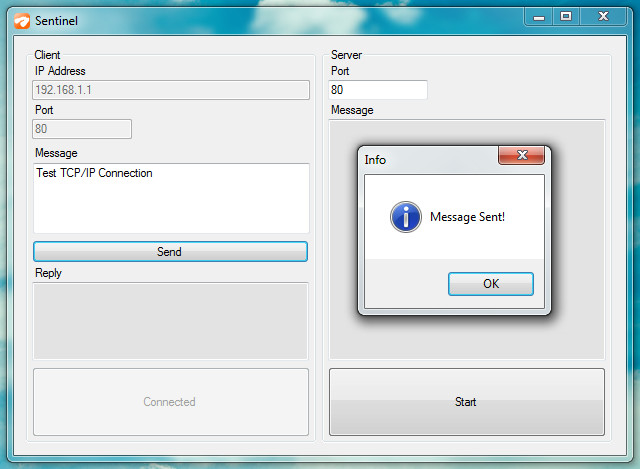The image size is (640, 469).
Task: Click into the client Message text box
Action: 171,198
